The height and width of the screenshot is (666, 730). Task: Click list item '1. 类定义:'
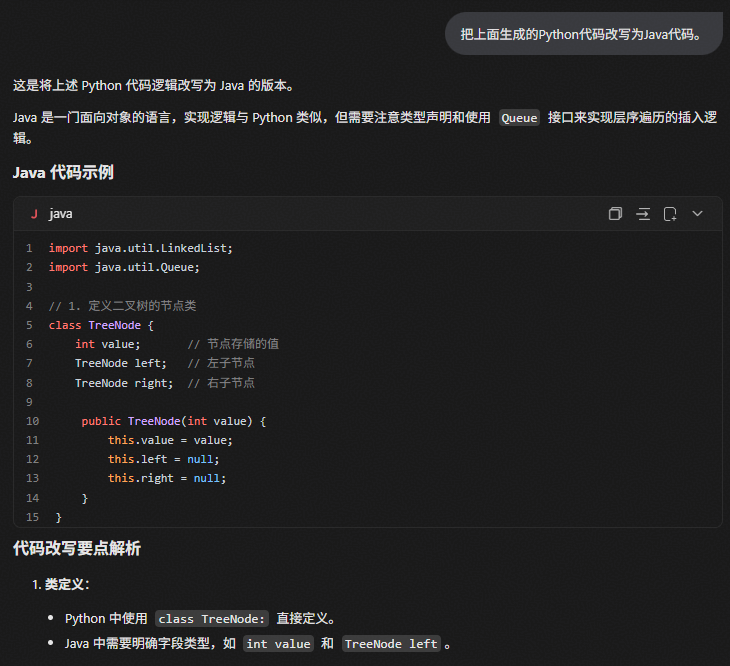(x=61, y=585)
